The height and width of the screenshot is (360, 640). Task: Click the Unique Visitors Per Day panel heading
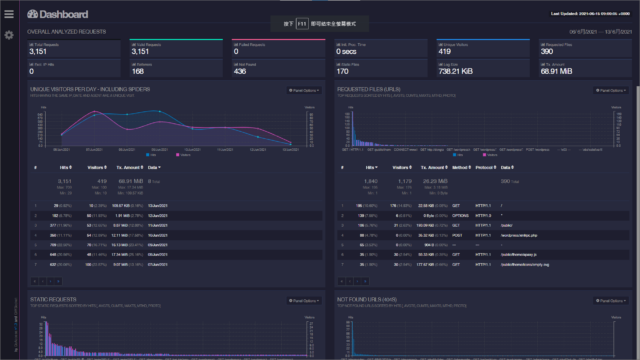click(90, 89)
